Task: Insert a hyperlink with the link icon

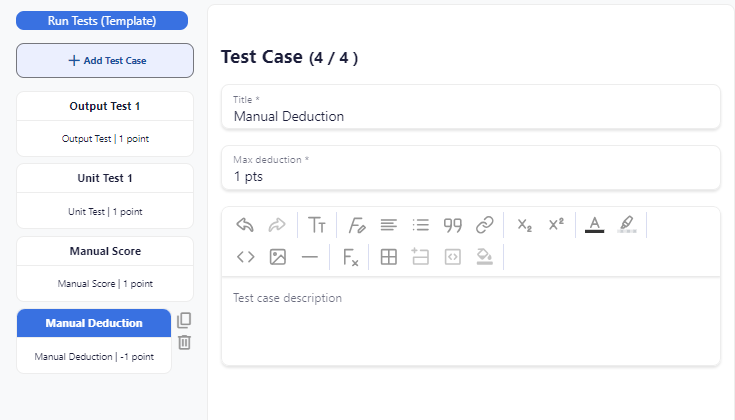Action: (x=485, y=225)
